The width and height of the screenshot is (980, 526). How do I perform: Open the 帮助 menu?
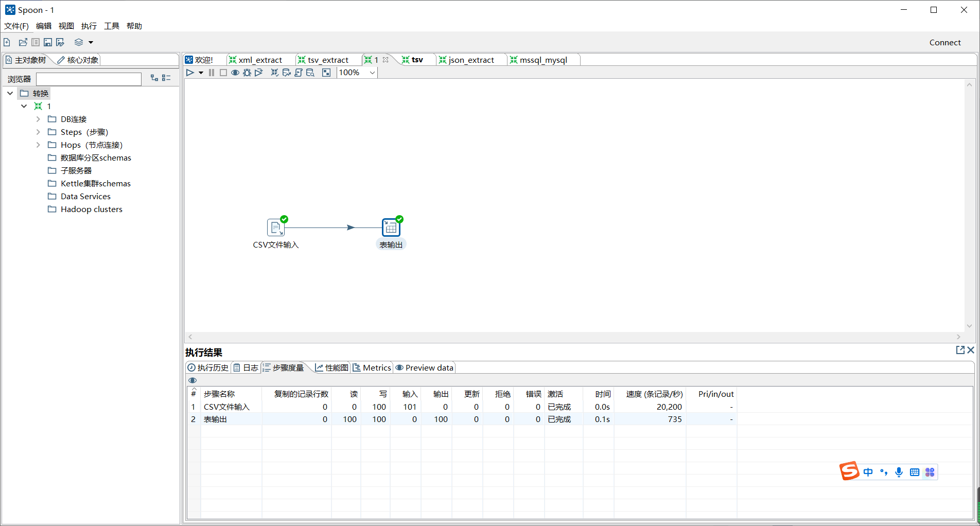coord(134,26)
